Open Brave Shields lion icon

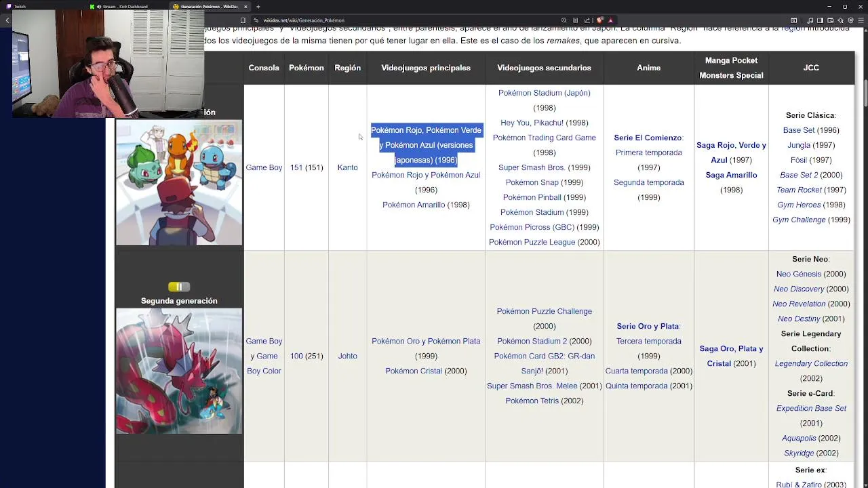coord(599,20)
